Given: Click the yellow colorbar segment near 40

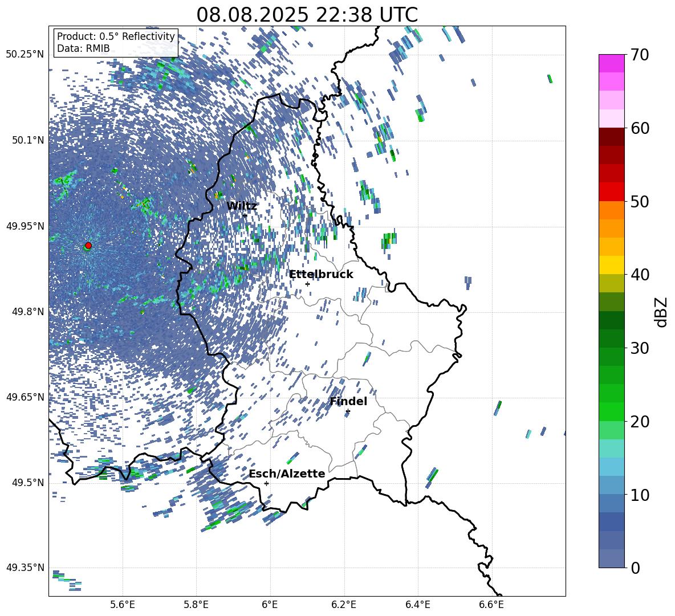Looking at the screenshot, I should tap(611, 265).
